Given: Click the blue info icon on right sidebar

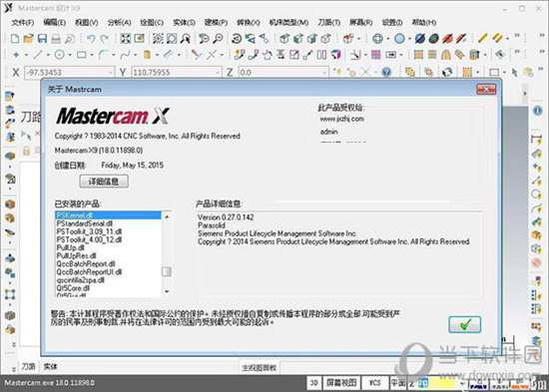Looking at the screenshot, I should tap(538, 111).
